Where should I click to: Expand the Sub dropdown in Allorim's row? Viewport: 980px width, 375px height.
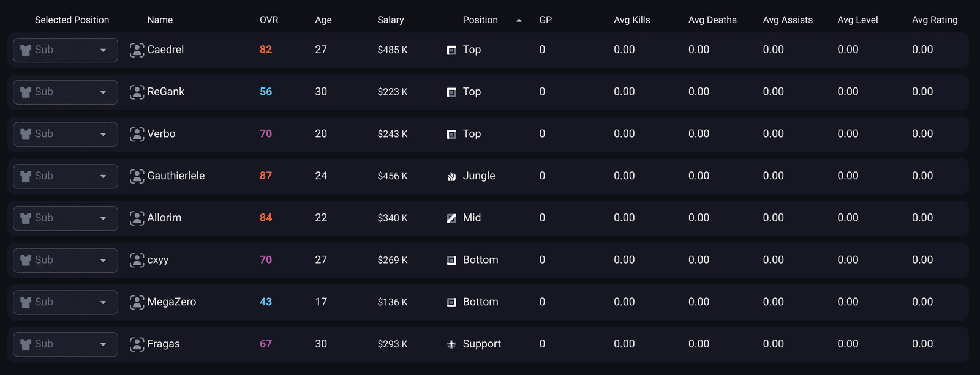(66, 218)
